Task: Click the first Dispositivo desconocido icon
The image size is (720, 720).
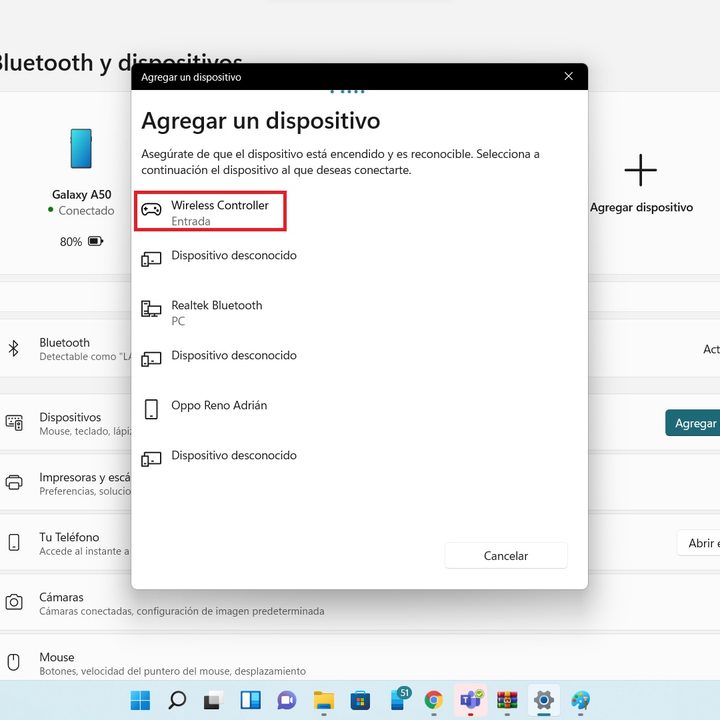Action: (x=151, y=259)
